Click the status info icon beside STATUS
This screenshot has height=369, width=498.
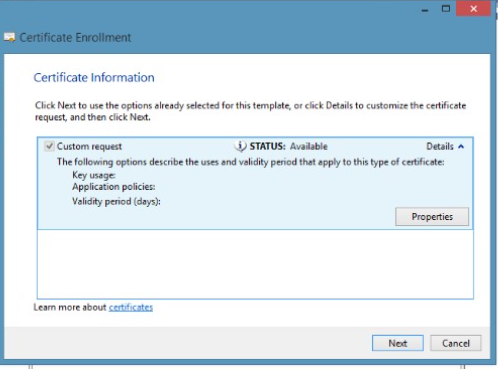pyautogui.click(x=240, y=146)
